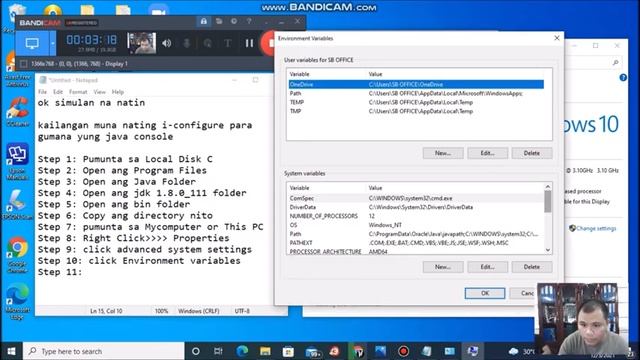
Task: Click Cortana circle icon on taskbar
Action: [x=196, y=351]
